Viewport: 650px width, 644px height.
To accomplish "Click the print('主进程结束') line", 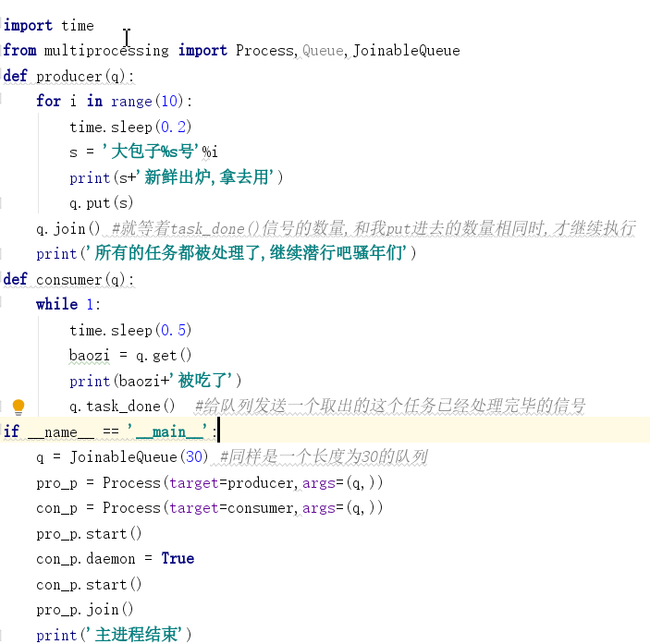I will coord(114,635).
